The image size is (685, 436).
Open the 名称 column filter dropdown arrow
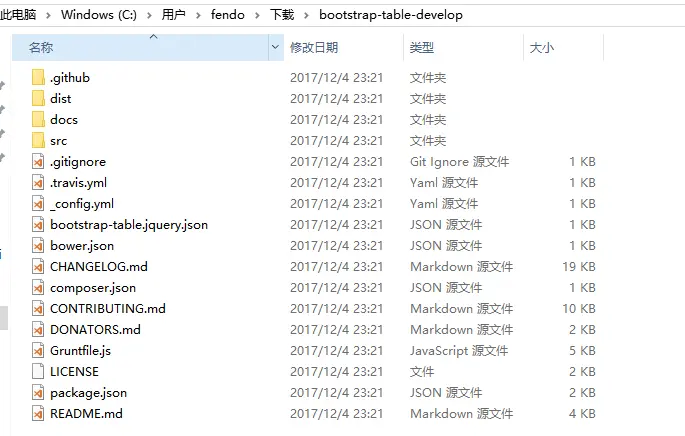tap(275, 47)
